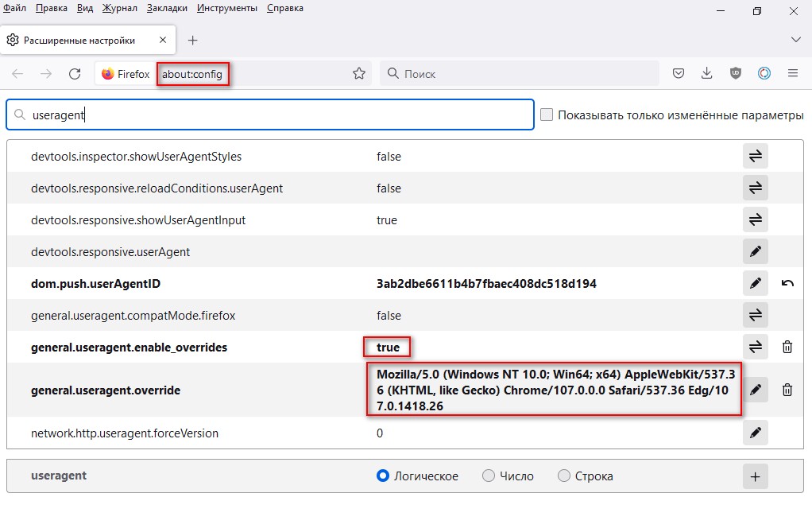Click the general.useragent.enable_overrides name
The width and height of the screenshot is (812, 532).
tap(129, 348)
